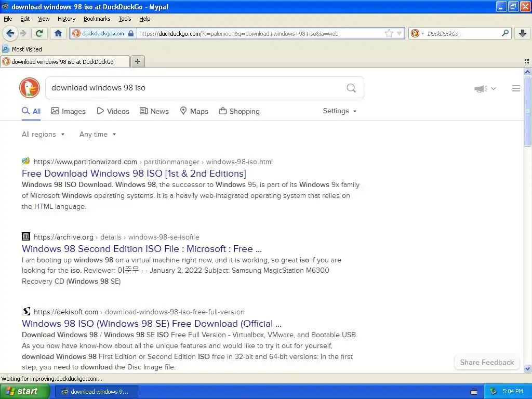Reload the current page
This screenshot has height=399, width=532.
point(39,33)
